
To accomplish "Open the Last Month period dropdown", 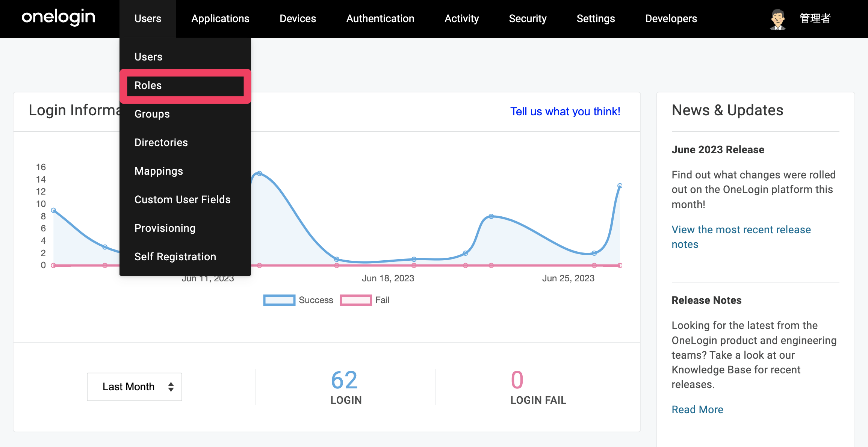I will tap(135, 387).
